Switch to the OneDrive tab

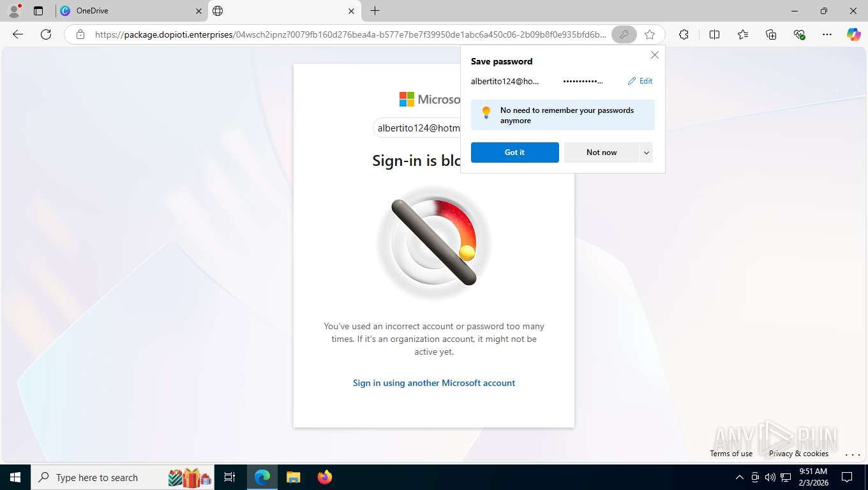tap(131, 11)
